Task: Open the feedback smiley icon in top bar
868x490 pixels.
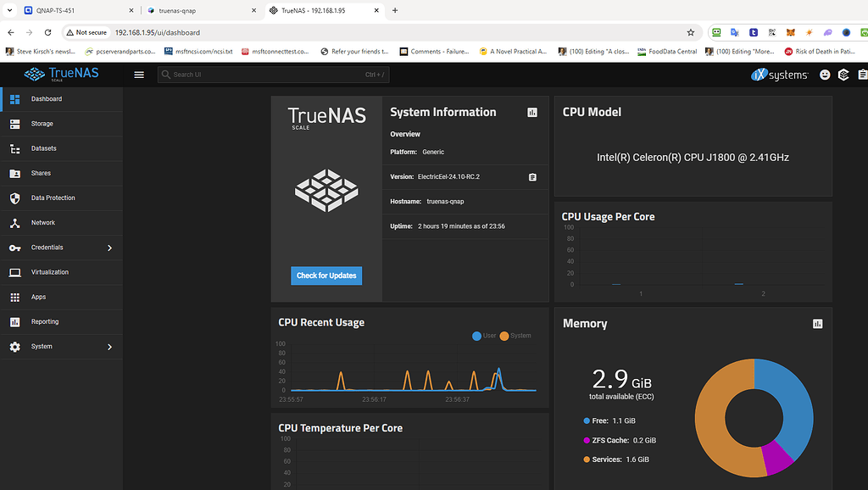Action: (824, 75)
